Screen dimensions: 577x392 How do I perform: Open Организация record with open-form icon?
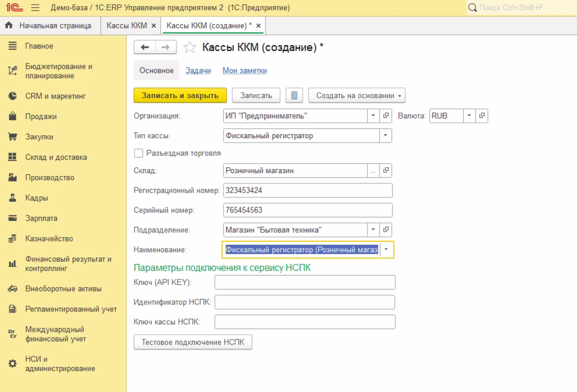(386, 116)
